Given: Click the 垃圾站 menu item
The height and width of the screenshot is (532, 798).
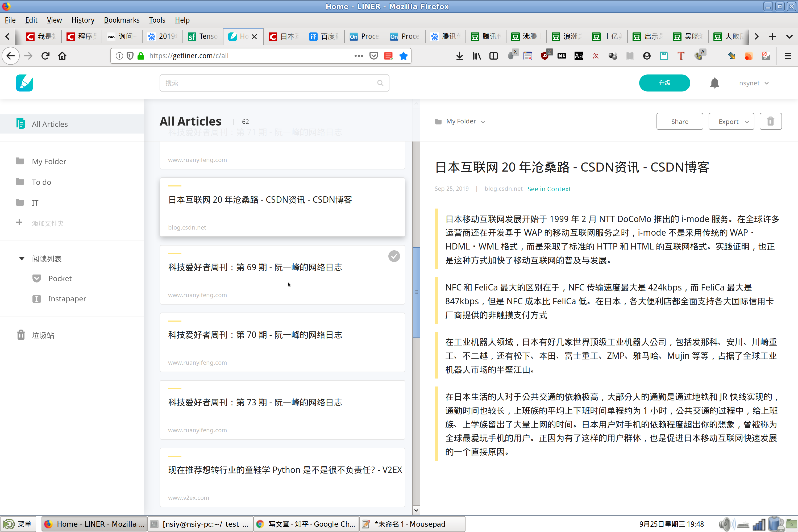Looking at the screenshot, I should tap(43, 335).
